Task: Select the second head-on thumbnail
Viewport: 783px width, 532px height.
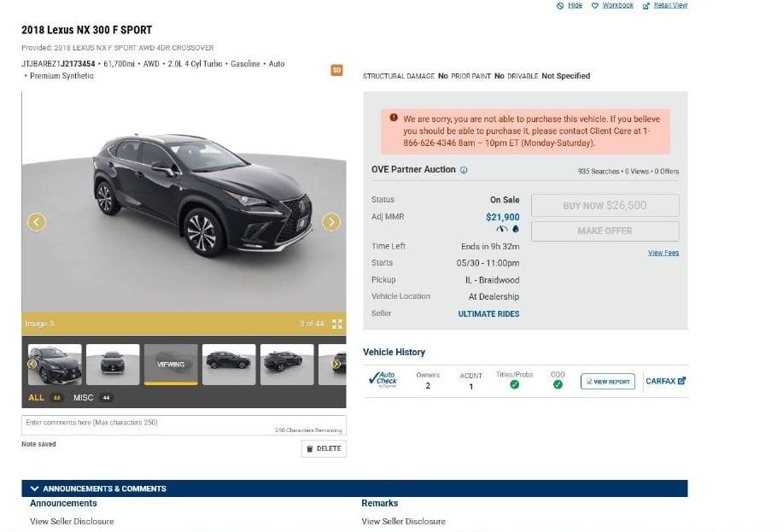Action: point(113,364)
